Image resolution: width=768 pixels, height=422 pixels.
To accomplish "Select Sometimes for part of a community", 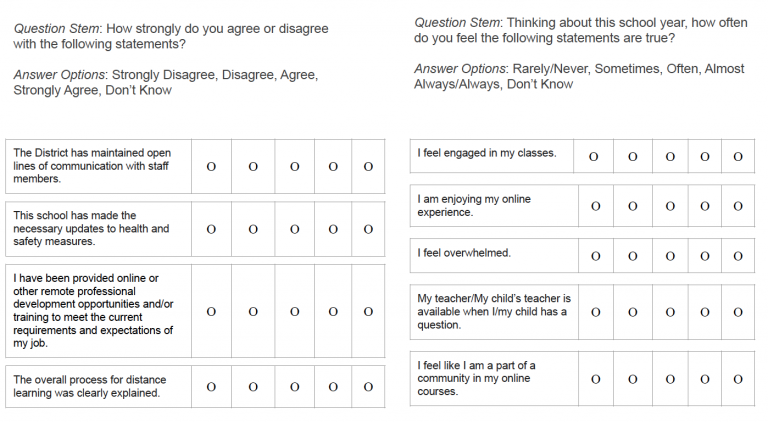I will (x=632, y=380).
